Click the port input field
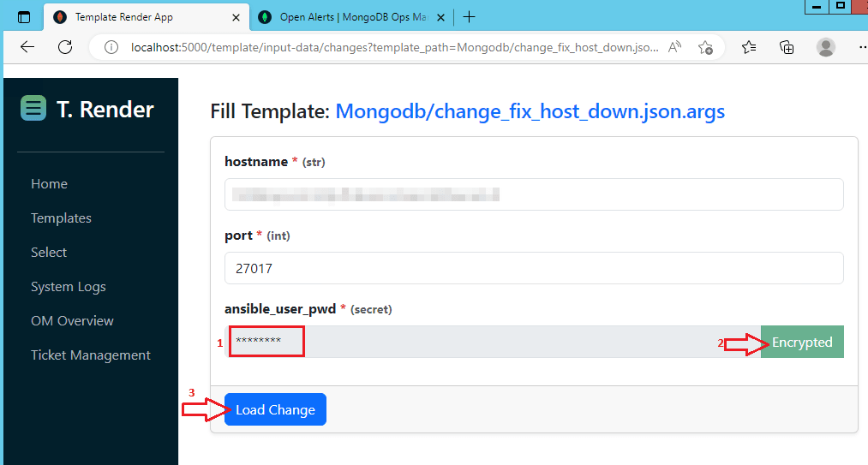This screenshot has width=868, height=465. 534,269
